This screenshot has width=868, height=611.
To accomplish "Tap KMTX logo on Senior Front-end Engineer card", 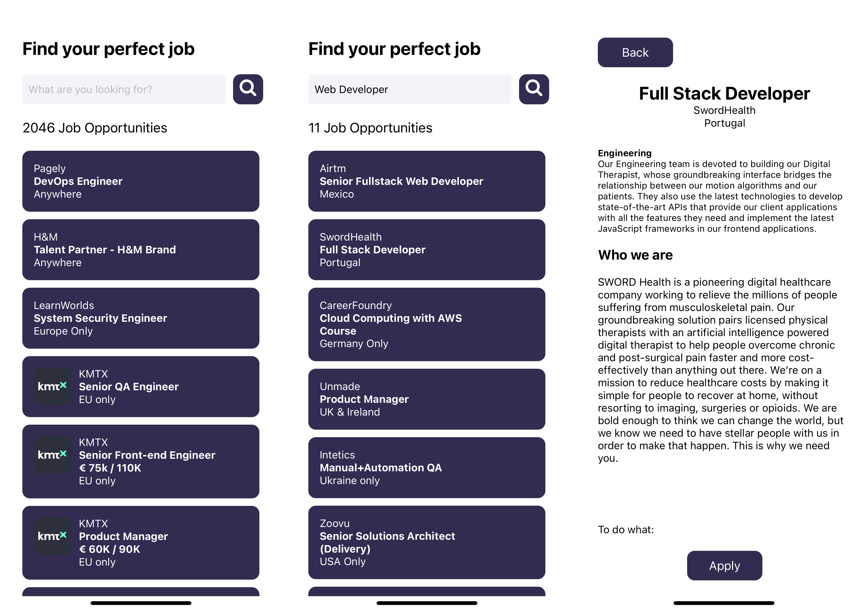I will pos(52,455).
